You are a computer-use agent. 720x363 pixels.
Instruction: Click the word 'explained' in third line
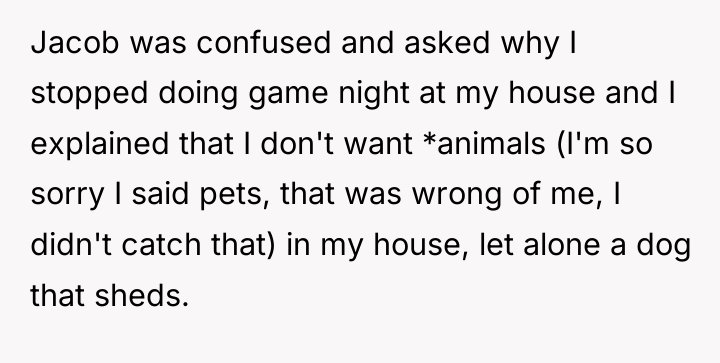click(100, 145)
